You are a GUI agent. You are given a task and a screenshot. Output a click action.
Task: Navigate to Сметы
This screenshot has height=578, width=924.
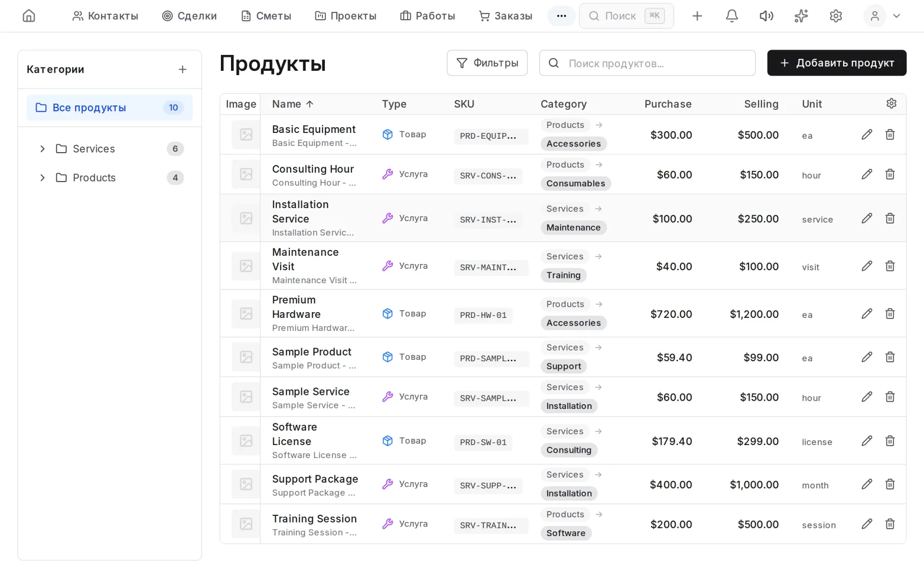point(266,16)
